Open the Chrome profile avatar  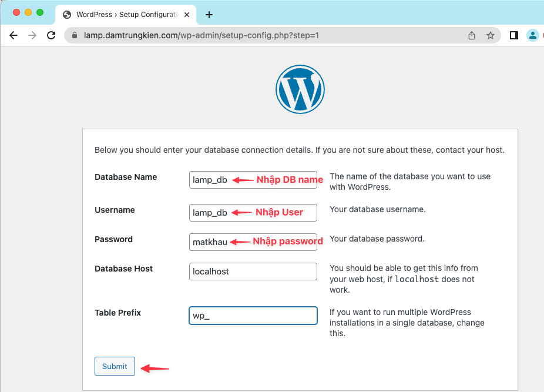tap(533, 35)
